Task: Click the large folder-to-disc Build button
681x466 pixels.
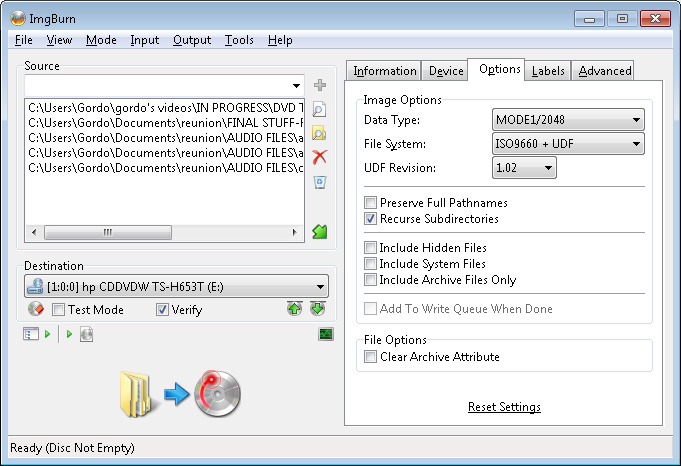Action: coord(180,394)
